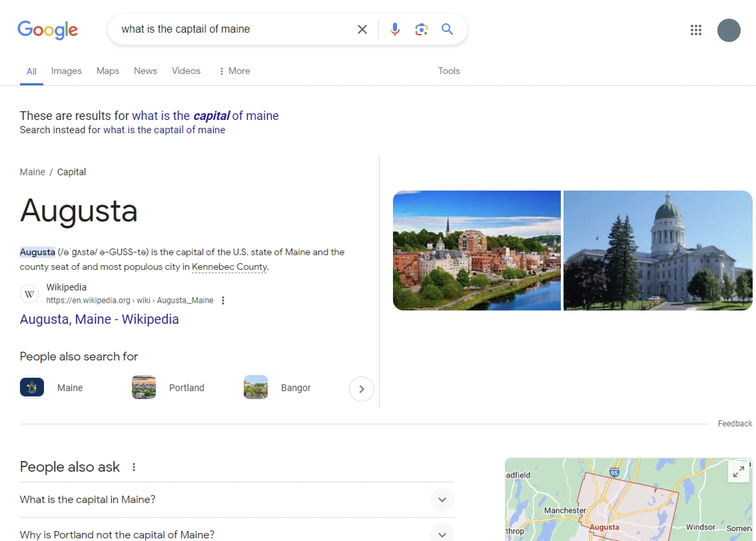The image size is (756, 541).
Task: Click the Kennebec County underlined term
Action: click(x=230, y=267)
